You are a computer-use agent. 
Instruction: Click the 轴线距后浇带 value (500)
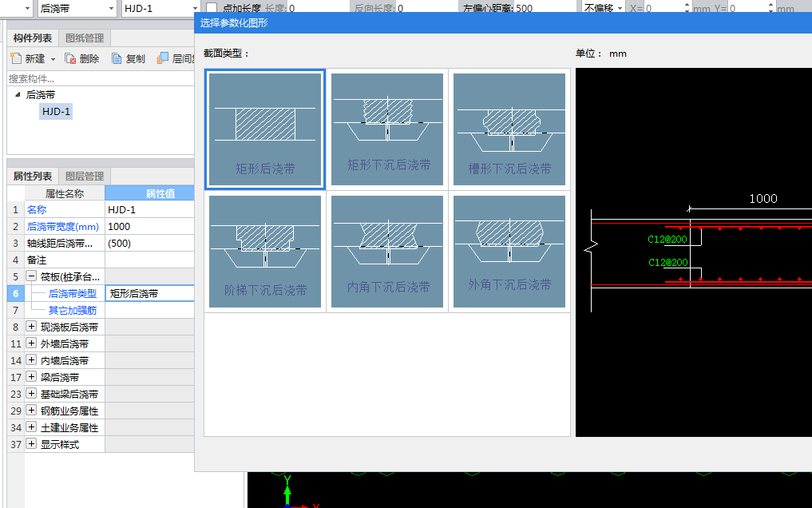(x=149, y=244)
